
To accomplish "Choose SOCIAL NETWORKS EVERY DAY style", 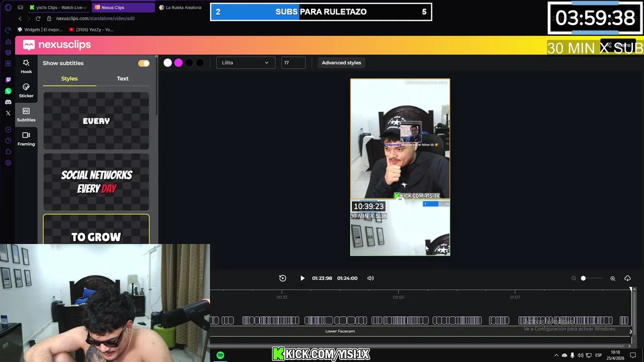I will click(96, 182).
